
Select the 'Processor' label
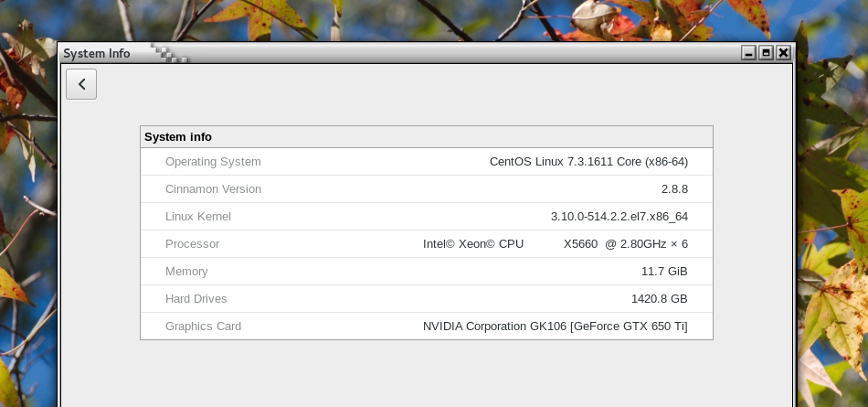(193, 244)
